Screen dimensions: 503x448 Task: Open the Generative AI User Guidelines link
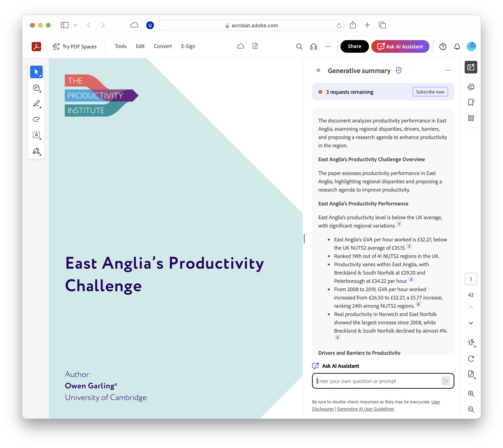(365, 409)
